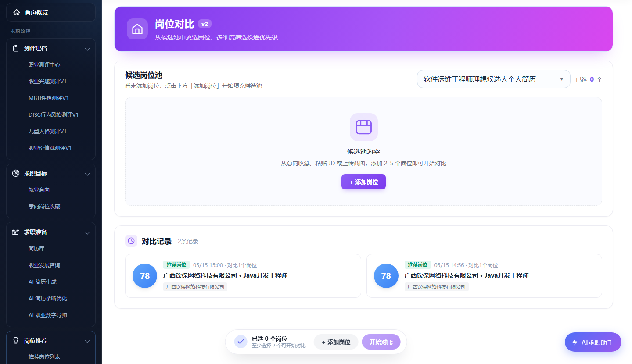Click 已选 0 个岗位 text in the bottom bar

[269, 339]
